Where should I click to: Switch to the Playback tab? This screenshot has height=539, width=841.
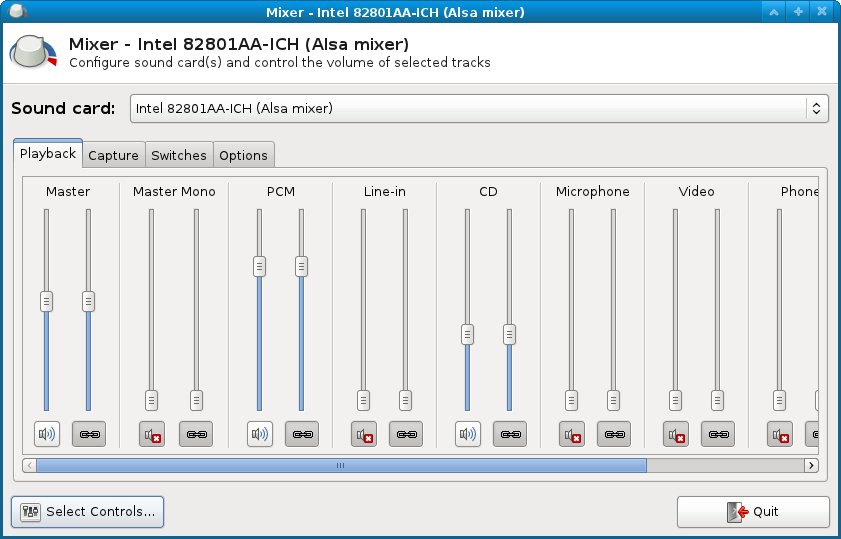click(x=48, y=153)
